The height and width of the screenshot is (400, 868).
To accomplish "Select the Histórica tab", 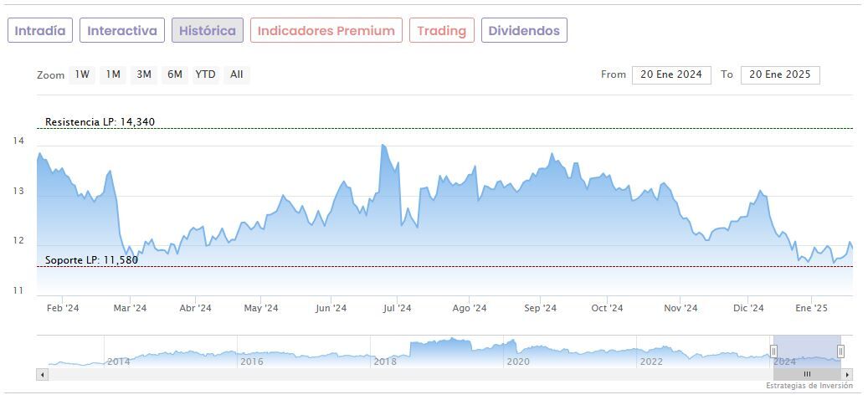I will click(208, 31).
